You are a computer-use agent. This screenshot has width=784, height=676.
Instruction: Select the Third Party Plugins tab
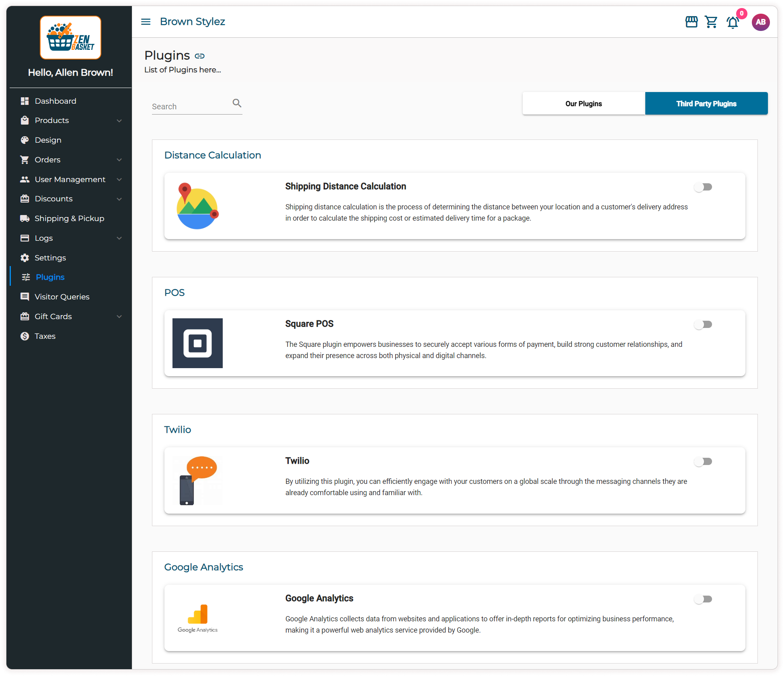pos(706,104)
